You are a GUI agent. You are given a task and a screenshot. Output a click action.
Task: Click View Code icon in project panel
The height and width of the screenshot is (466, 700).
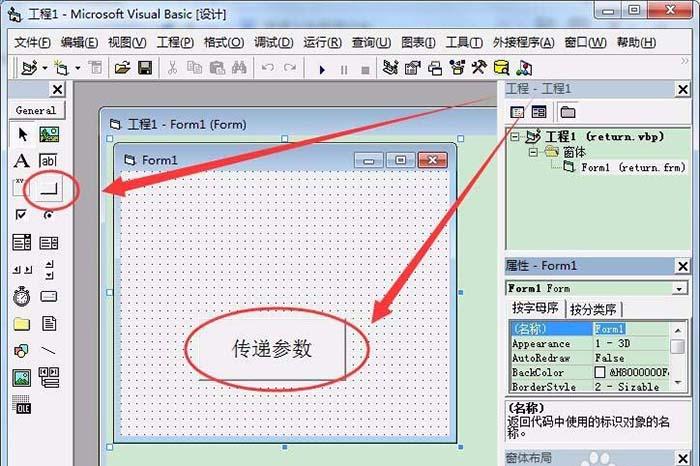[x=517, y=112]
